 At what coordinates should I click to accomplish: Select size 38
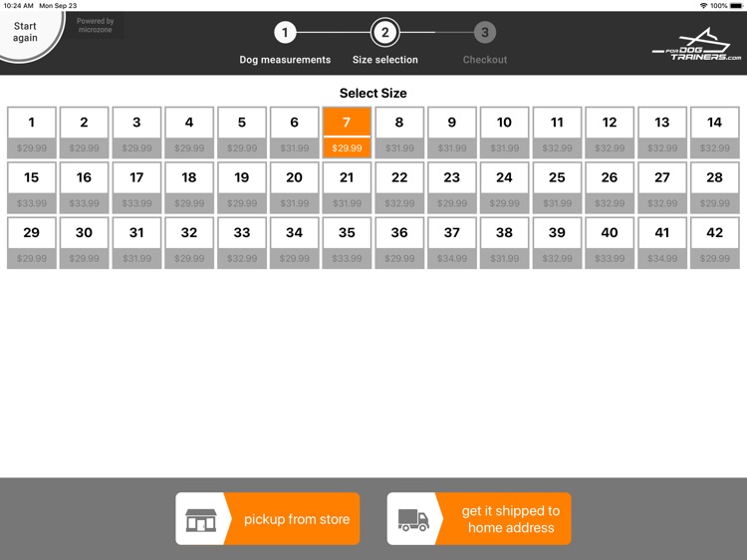505,243
